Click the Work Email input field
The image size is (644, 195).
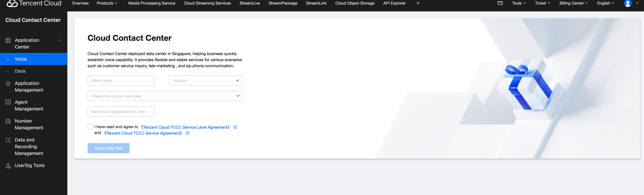pos(121,80)
